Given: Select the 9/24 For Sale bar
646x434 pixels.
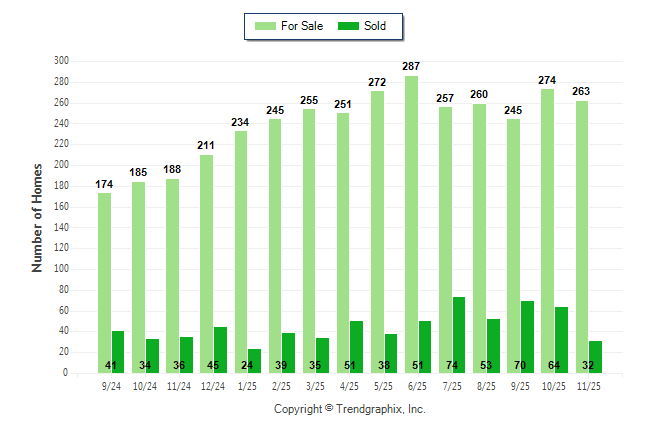Looking at the screenshot, I should tap(105, 282).
